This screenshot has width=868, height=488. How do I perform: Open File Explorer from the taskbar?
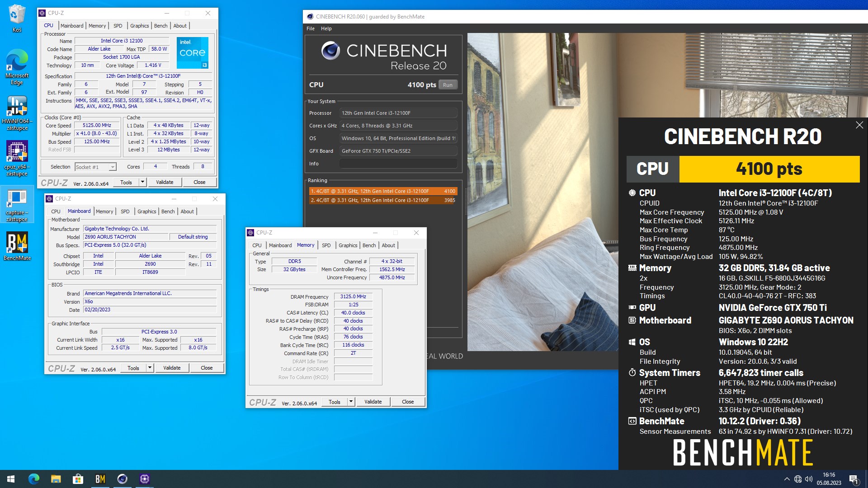(56, 479)
